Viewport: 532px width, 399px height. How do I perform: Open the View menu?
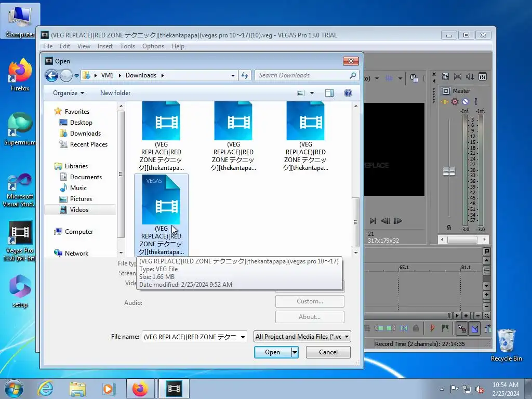(x=84, y=46)
